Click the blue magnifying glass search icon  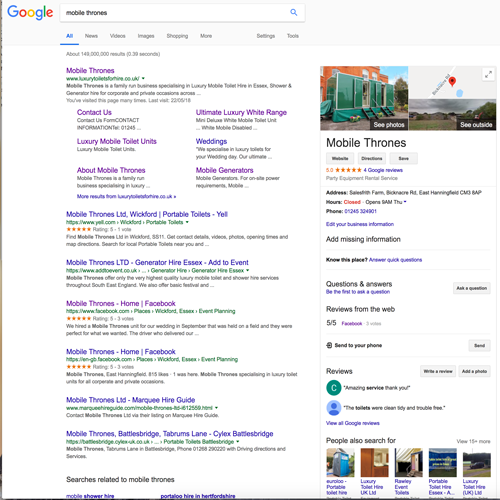click(x=293, y=12)
